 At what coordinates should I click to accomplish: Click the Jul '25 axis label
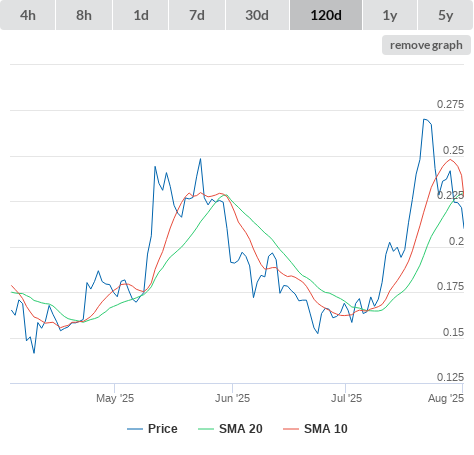point(346,398)
